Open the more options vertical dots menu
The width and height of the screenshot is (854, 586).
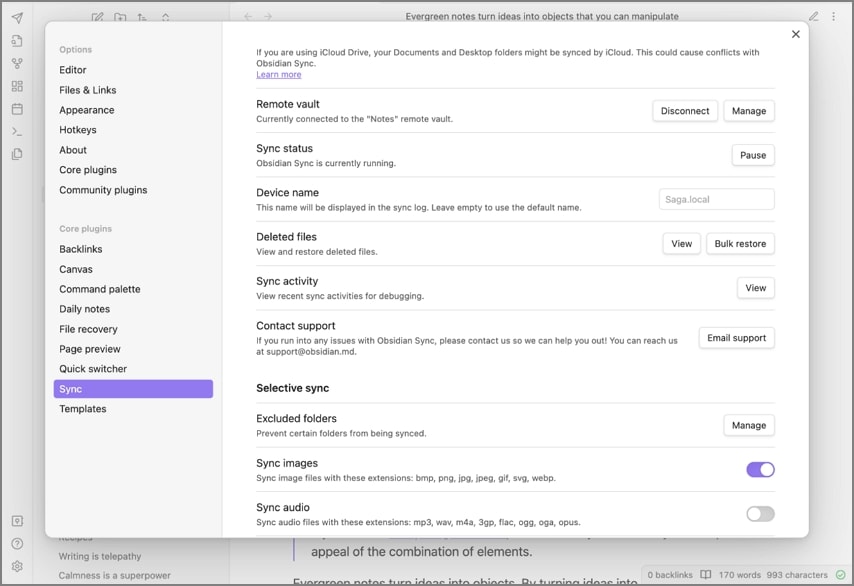[x=833, y=17]
